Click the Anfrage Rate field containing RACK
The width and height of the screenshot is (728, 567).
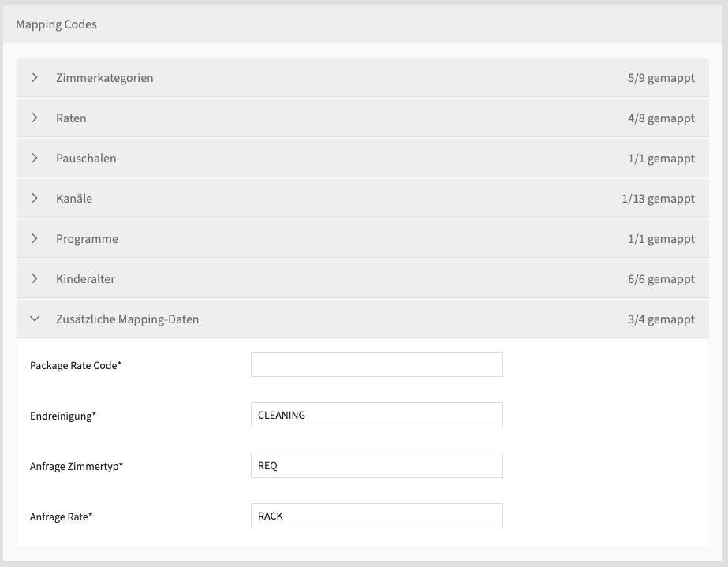[376, 516]
